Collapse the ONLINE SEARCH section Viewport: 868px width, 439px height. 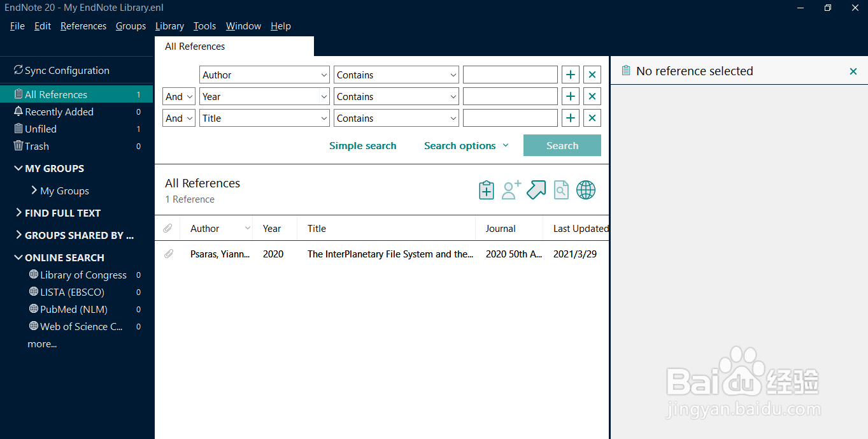(18, 257)
